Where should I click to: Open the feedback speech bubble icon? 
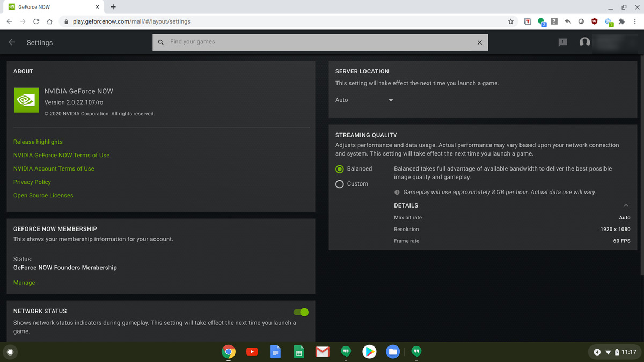pyautogui.click(x=562, y=42)
